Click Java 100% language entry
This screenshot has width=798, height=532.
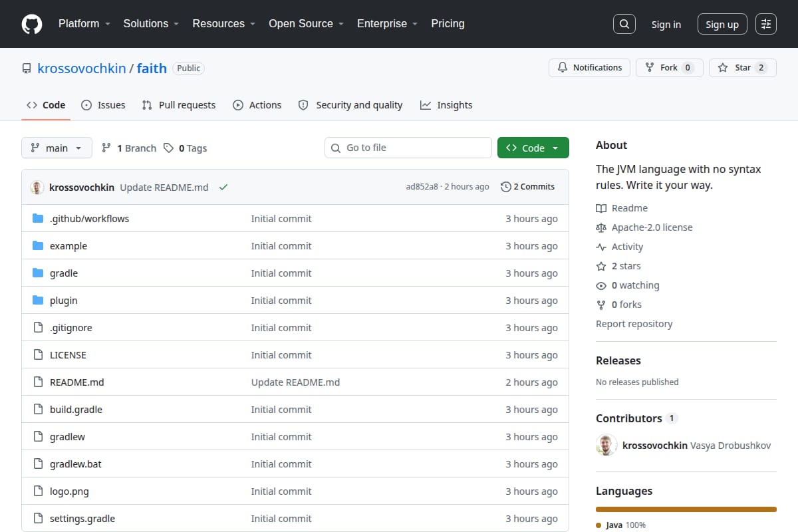pyautogui.click(x=620, y=525)
